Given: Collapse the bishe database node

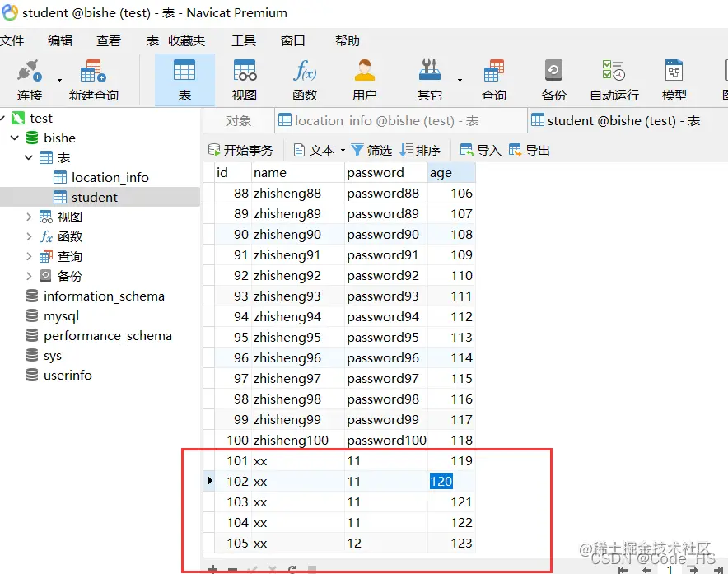Looking at the screenshot, I should click(x=15, y=138).
